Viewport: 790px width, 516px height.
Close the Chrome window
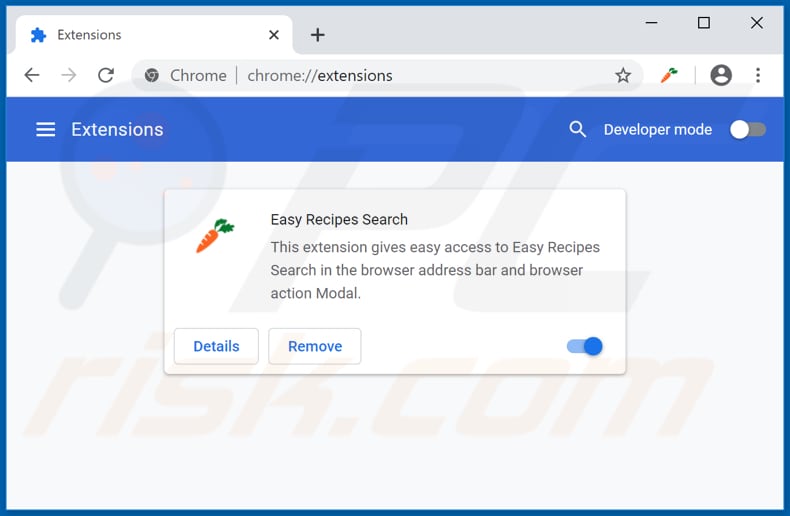757,23
